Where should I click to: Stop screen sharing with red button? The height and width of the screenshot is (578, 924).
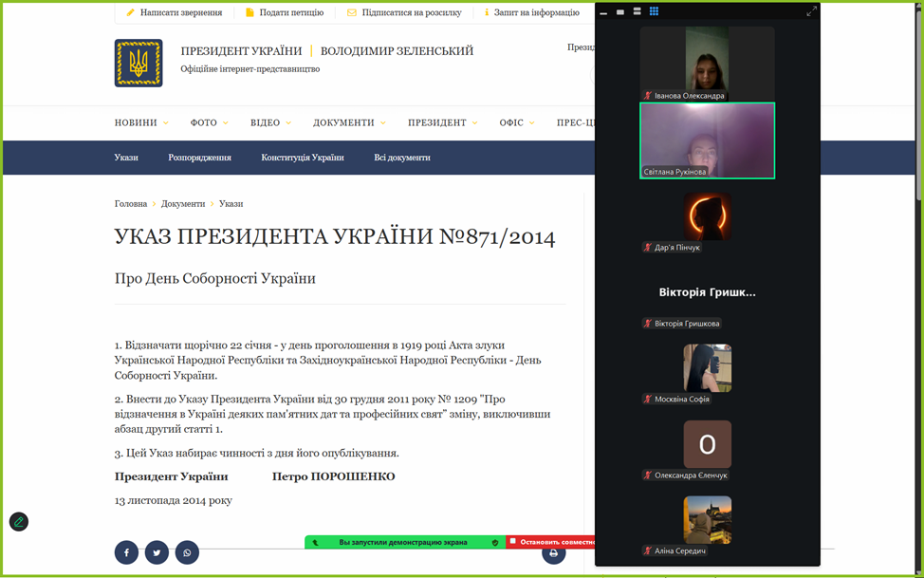point(550,542)
